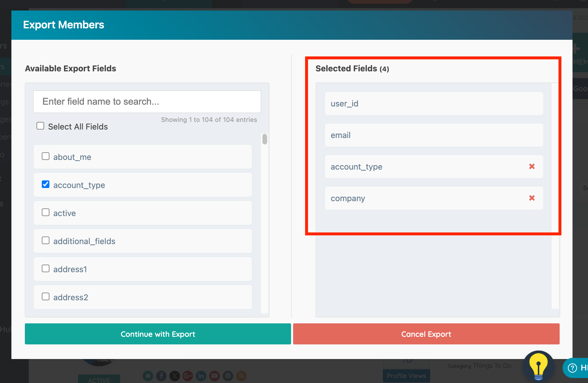The width and height of the screenshot is (588, 383).
Task: Remove account_type from selected fields
Action: pyautogui.click(x=532, y=166)
